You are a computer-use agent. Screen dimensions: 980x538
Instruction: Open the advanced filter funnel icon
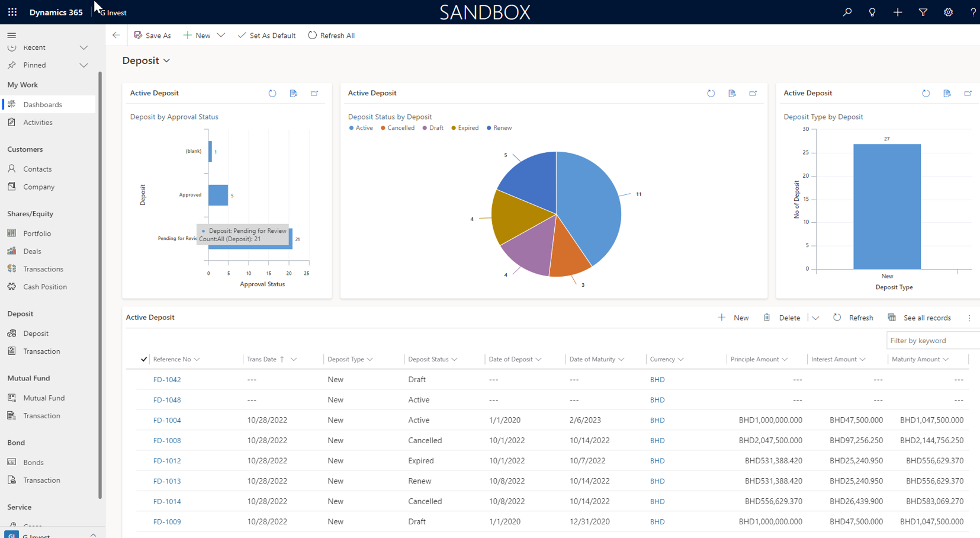tap(923, 12)
